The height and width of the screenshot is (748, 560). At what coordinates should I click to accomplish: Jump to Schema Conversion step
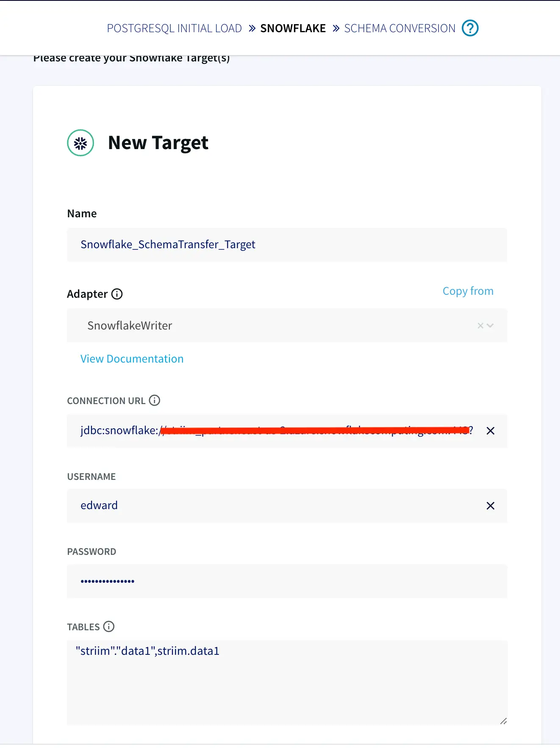tap(399, 28)
